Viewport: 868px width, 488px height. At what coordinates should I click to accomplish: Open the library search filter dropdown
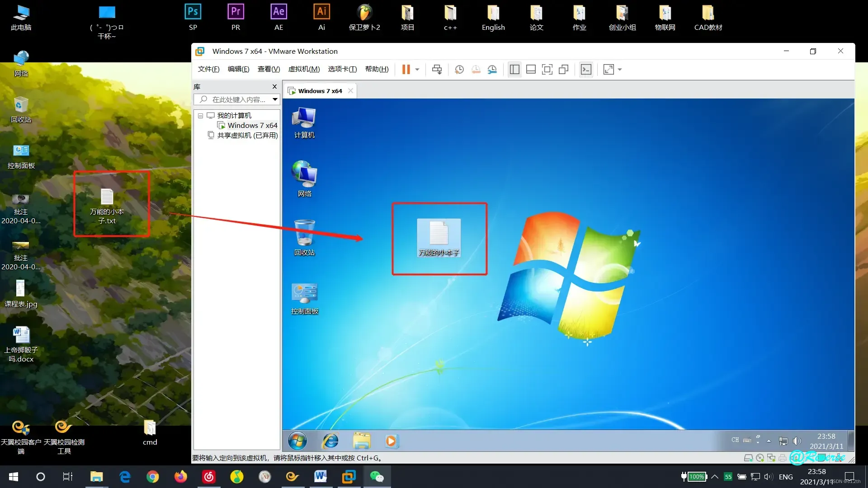point(275,99)
